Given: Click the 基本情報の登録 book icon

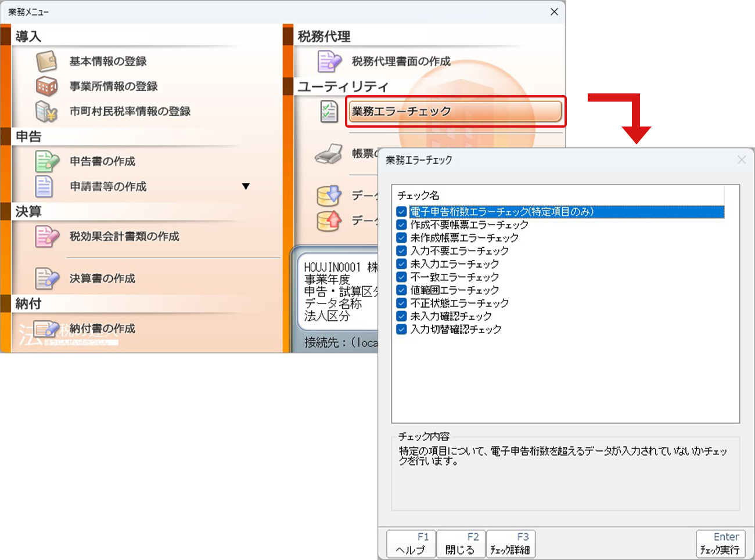Looking at the screenshot, I should coord(46,61).
